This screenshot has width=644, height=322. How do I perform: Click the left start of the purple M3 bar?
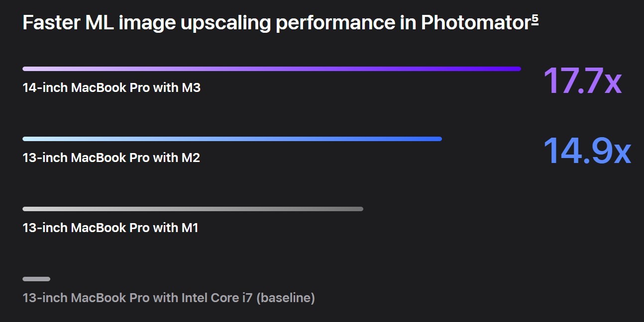point(25,69)
